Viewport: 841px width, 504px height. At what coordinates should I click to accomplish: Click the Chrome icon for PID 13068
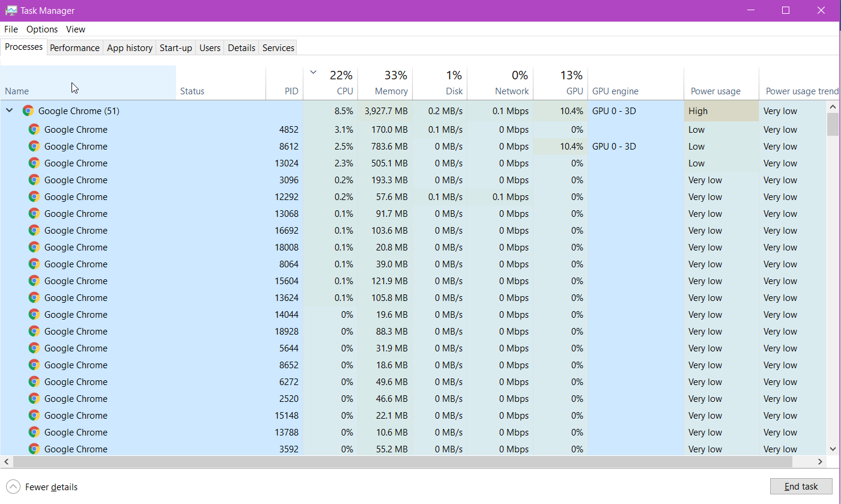click(x=34, y=213)
